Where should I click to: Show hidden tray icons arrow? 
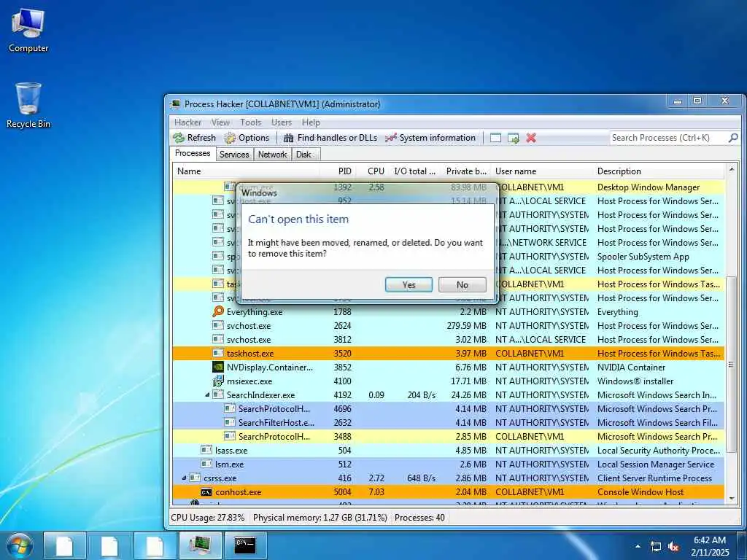(x=638, y=546)
